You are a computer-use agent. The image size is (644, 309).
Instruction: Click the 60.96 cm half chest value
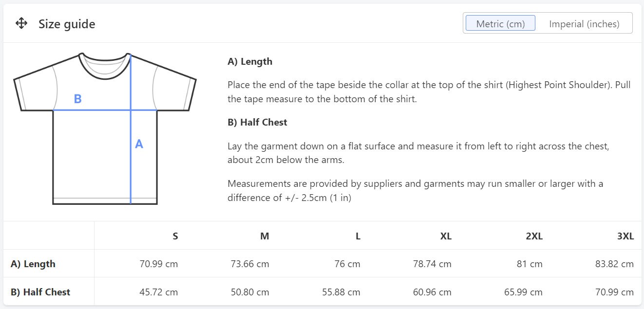point(432,292)
